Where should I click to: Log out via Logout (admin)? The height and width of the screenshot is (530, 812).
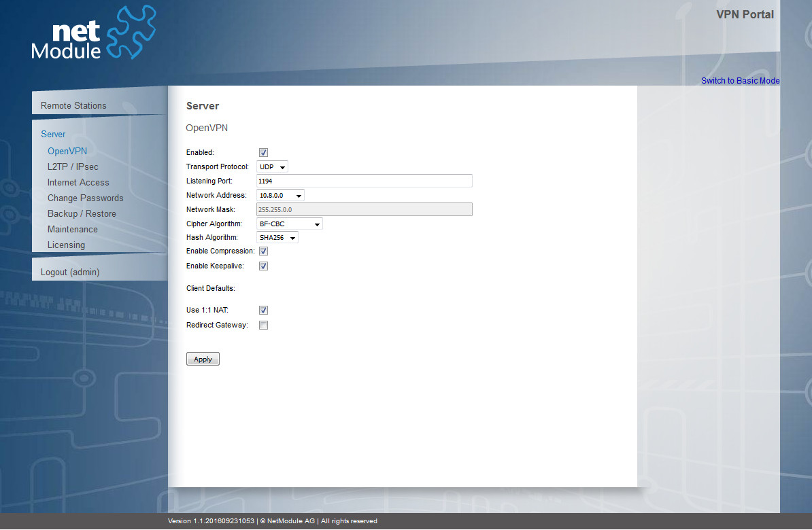click(70, 272)
